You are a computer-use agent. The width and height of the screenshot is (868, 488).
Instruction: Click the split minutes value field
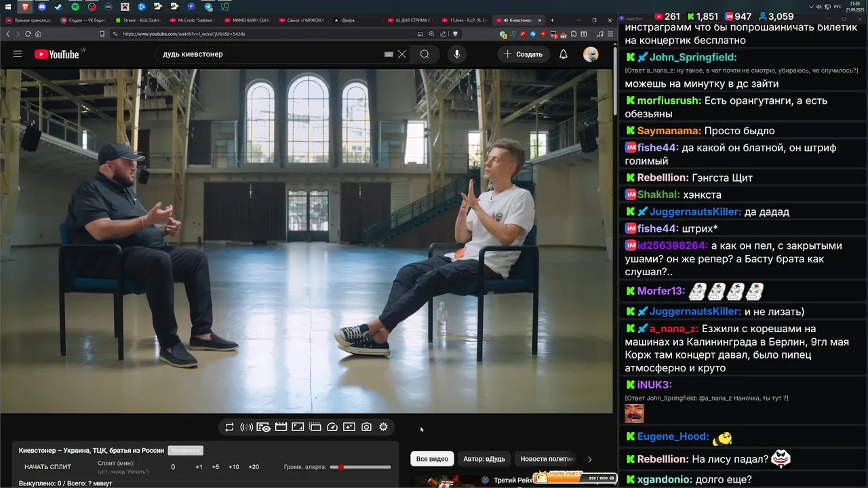pos(173,467)
